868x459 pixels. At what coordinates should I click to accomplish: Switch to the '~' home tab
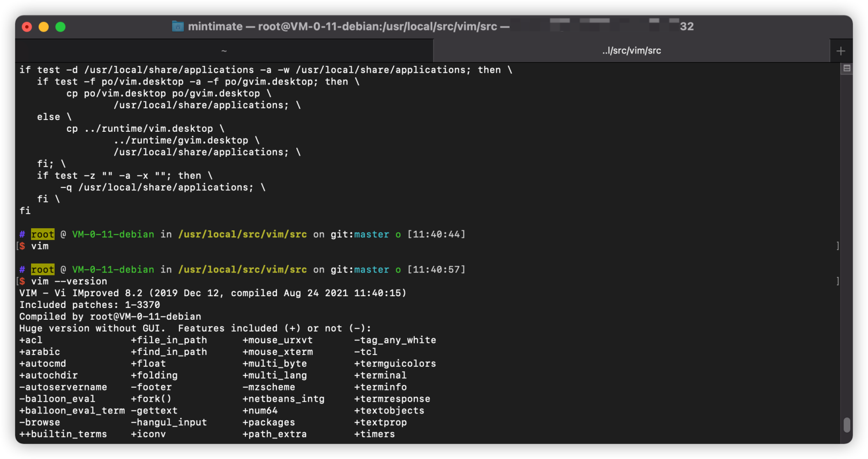point(224,51)
